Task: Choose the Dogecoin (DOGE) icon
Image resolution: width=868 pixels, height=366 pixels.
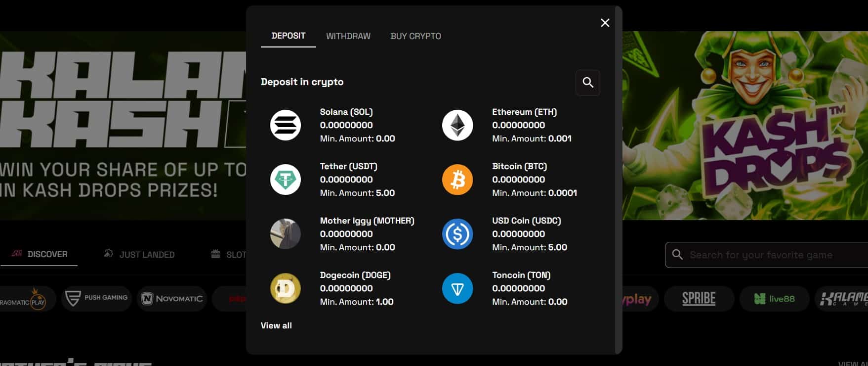Action: click(285, 288)
